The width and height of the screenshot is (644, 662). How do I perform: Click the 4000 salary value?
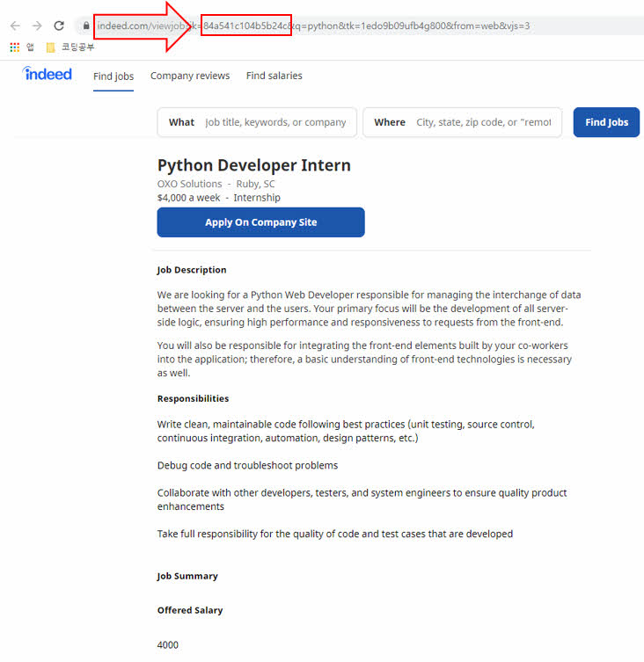pos(168,644)
